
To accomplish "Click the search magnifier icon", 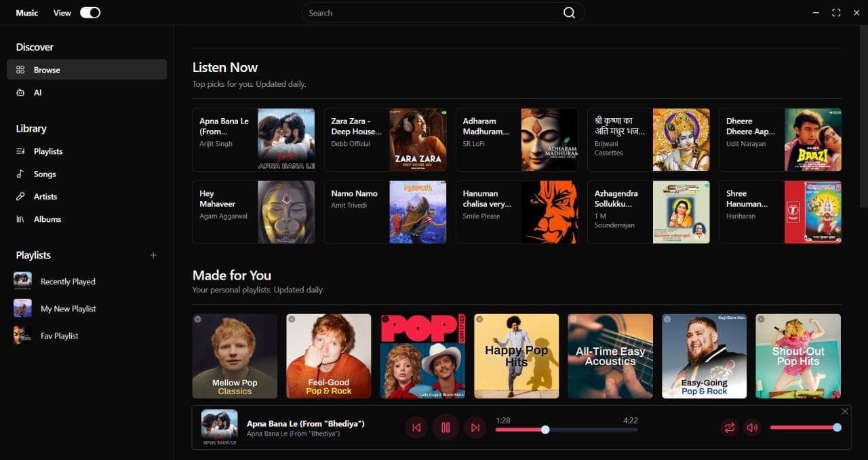I will click(x=569, y=12).
